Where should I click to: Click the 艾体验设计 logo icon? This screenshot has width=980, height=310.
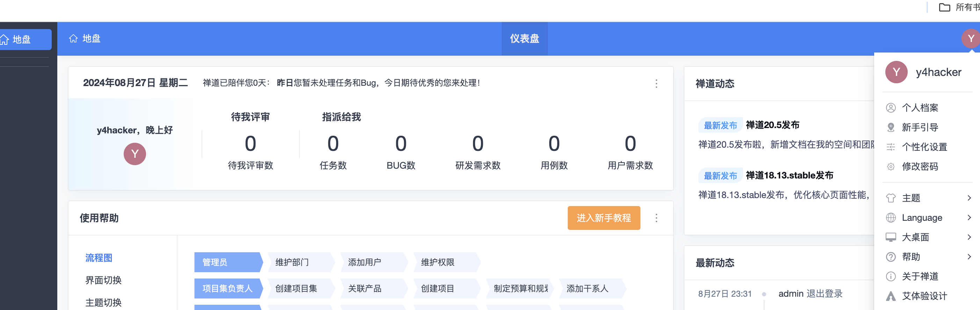(891, 296)
